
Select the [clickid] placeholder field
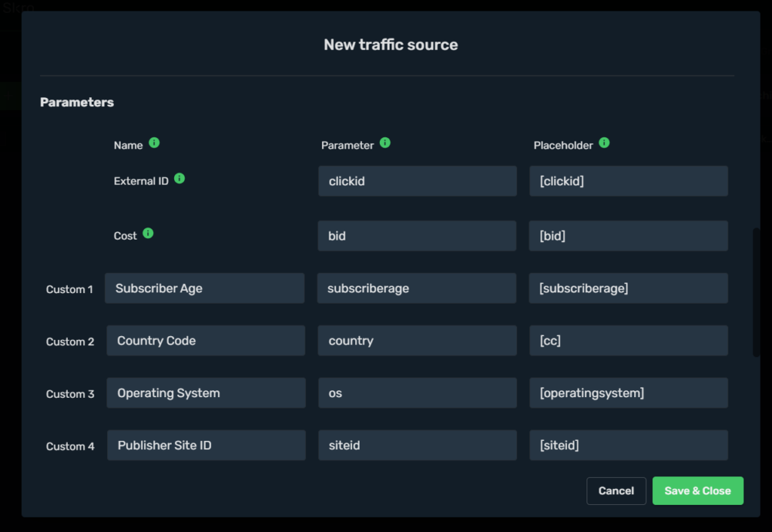(629, 181)
